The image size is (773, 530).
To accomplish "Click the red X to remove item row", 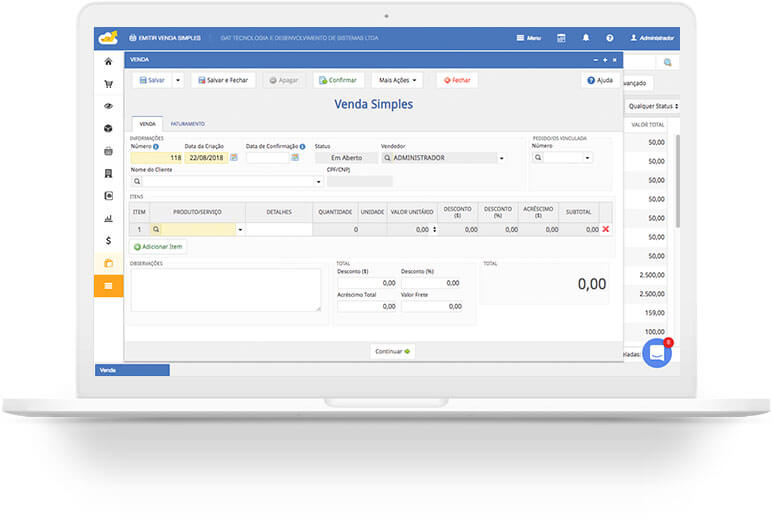I will [x=605, y=229].
